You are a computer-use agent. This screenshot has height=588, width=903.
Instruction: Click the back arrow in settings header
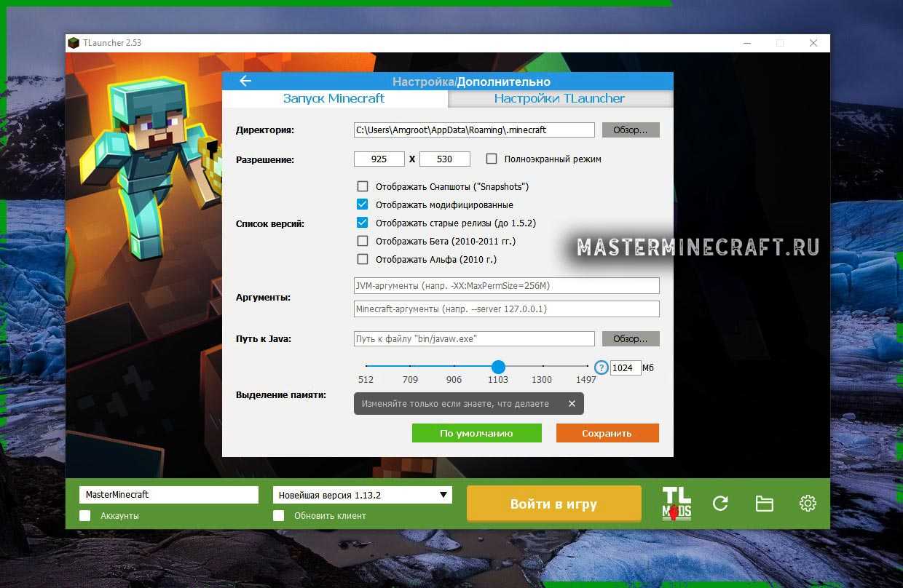click(245, 82)
